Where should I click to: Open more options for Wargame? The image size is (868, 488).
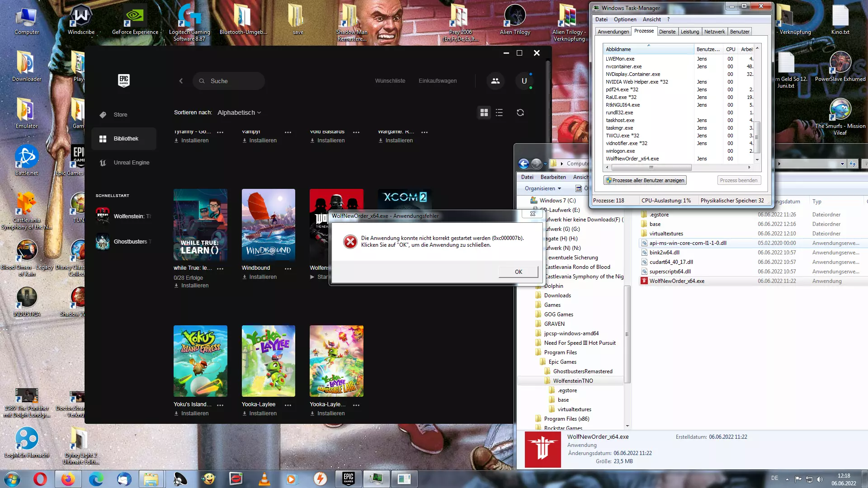click(425, 132)
